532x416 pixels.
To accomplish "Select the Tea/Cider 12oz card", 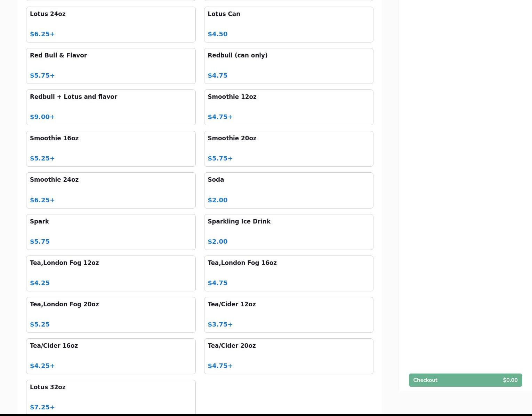I will coord(288,315).
